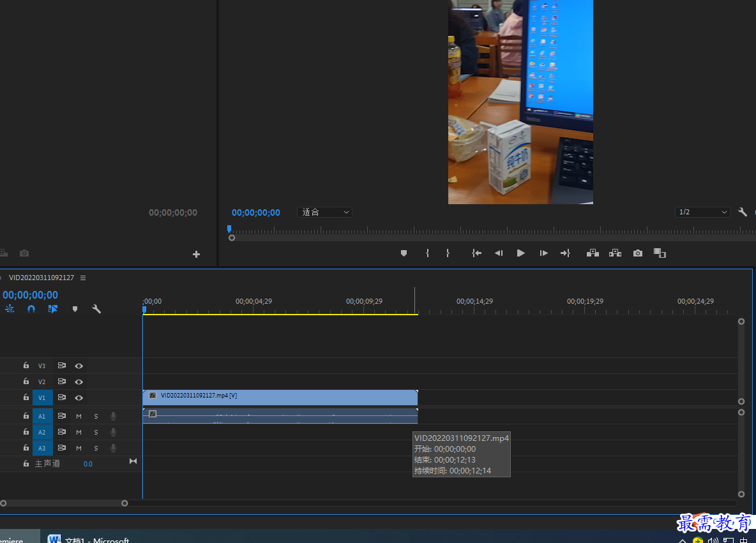The height and width of the screenshot is (543, 756).
Task: Mark Out point in Program monitor
Action: click(x=448, y=253)
